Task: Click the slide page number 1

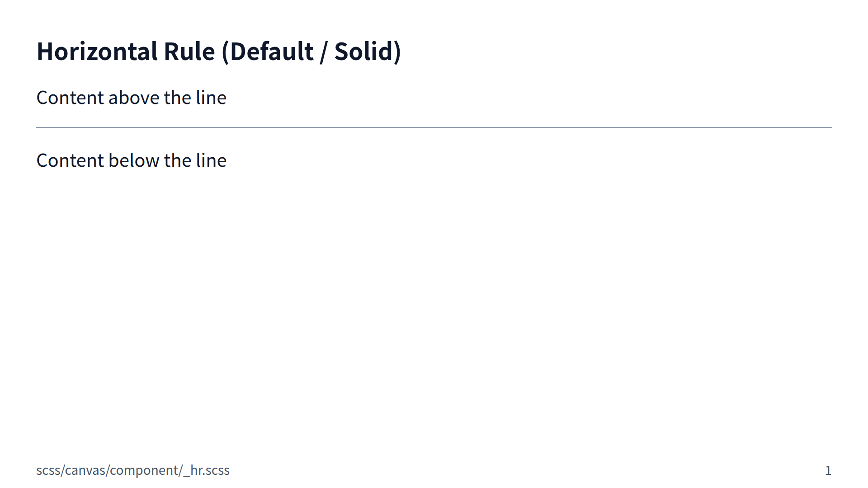Action: tap(828, 470)
